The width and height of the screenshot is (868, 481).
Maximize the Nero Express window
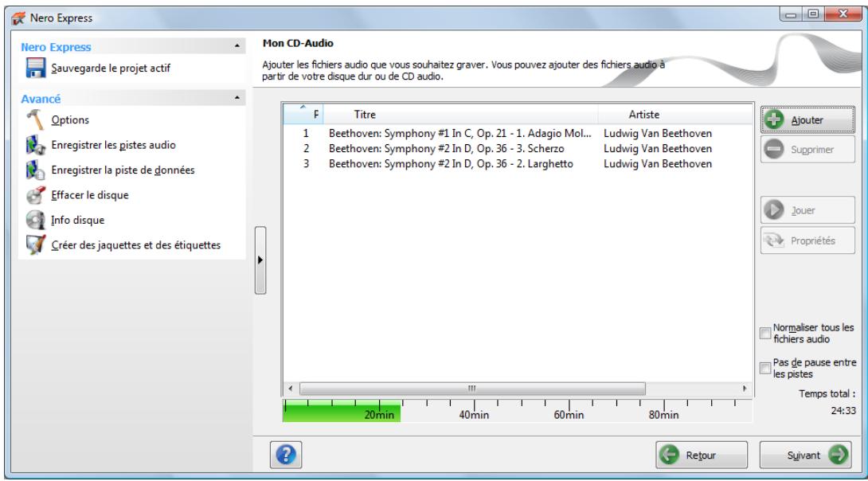point(812,14)
